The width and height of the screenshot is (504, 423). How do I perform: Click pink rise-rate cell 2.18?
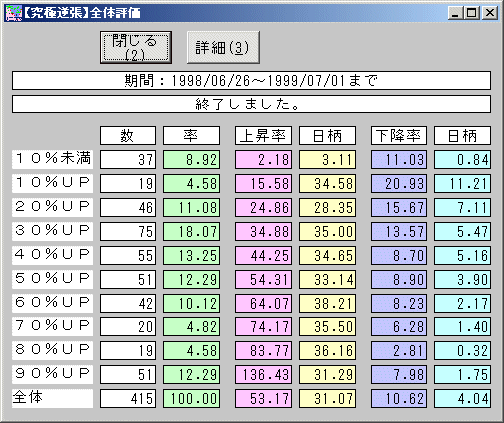tap(263, 159)
